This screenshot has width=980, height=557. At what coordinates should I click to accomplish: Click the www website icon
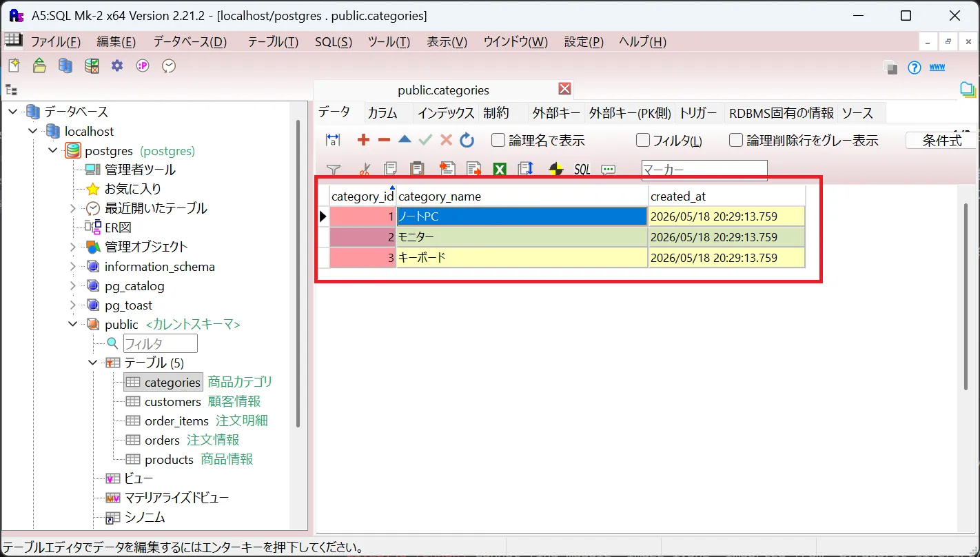pyautogui.click(x=937, y=67)
